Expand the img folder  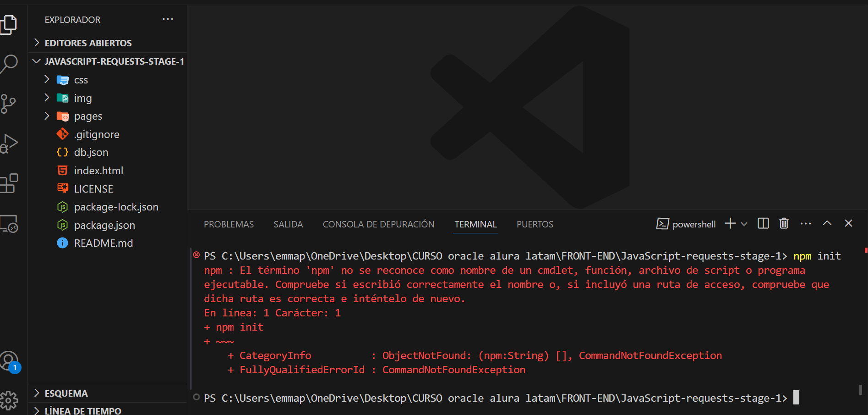point(107,98)
